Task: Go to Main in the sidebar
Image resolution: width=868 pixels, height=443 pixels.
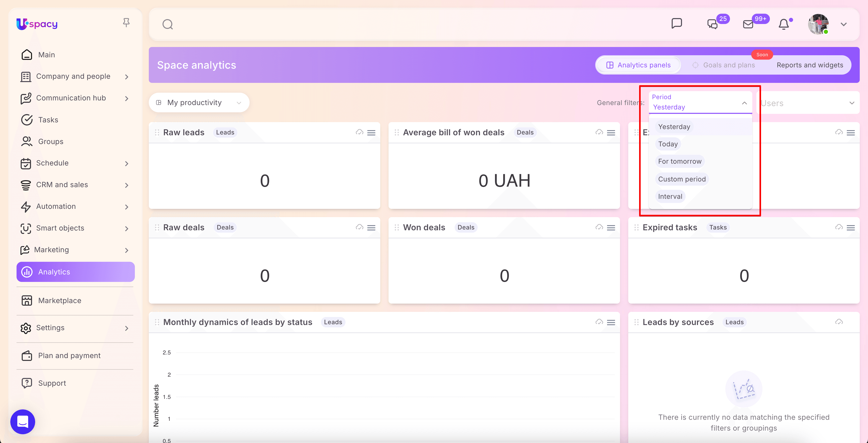Action: pos(75,54)
